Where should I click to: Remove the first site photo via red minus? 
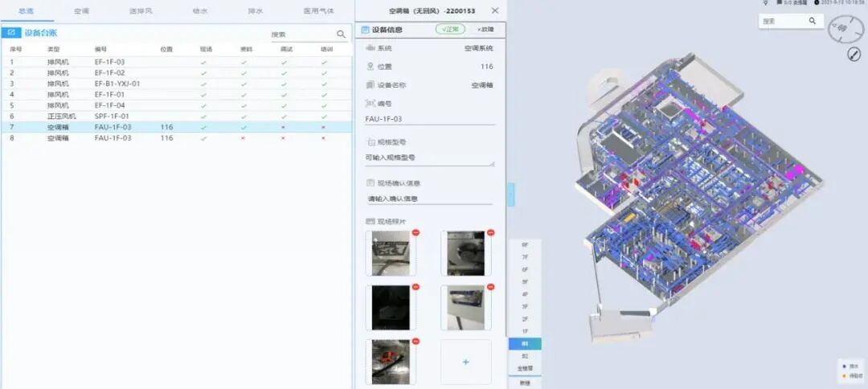point(416,232)
